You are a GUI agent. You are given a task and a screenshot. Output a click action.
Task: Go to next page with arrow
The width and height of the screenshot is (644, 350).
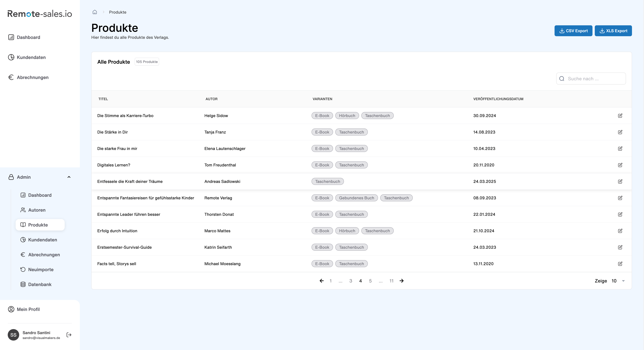pos(402,281)
